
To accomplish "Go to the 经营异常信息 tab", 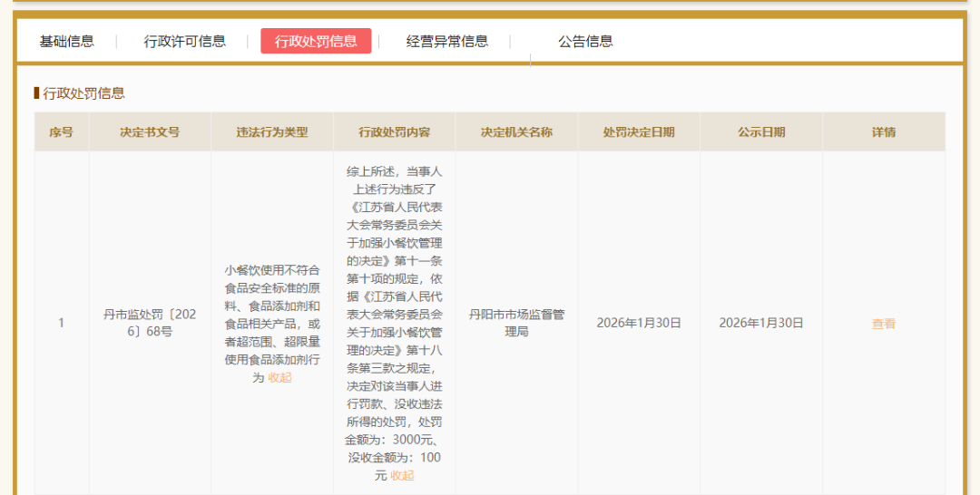I will [446, 41].
